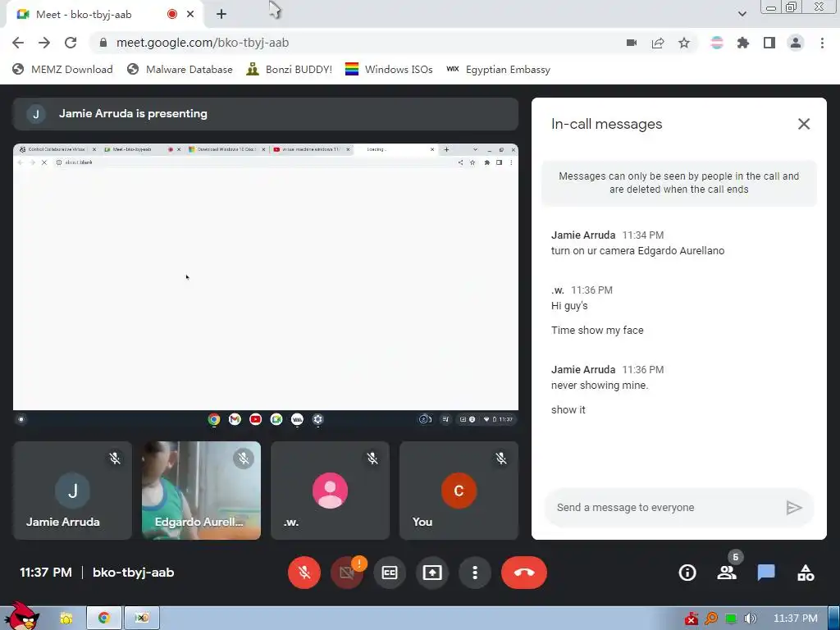Click the striped extension icon in toolbar
Image resolution: width=840 pixels, height=630 pixels.
717,43
